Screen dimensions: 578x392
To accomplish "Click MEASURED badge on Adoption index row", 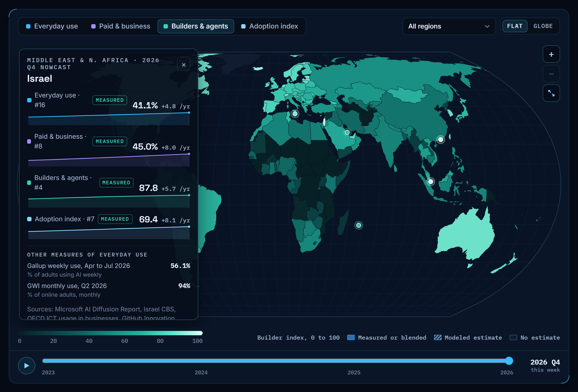I will 115,219.
